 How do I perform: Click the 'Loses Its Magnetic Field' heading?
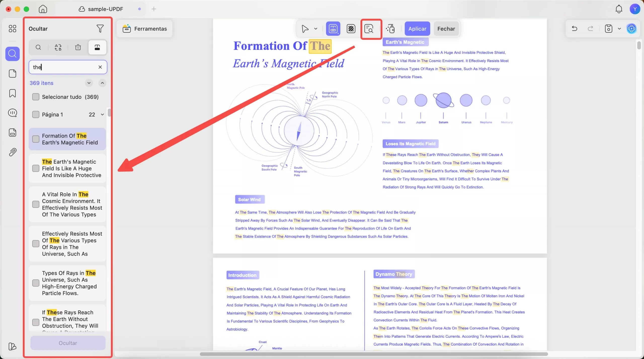[x=410, y=144]
